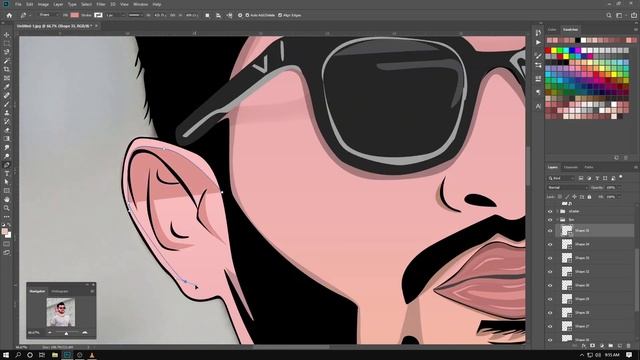Viewport: 640px width, 360px height.
Task: Toggle the lock all padlock icon
Action: pyautogui.click(x=589, y=197)
